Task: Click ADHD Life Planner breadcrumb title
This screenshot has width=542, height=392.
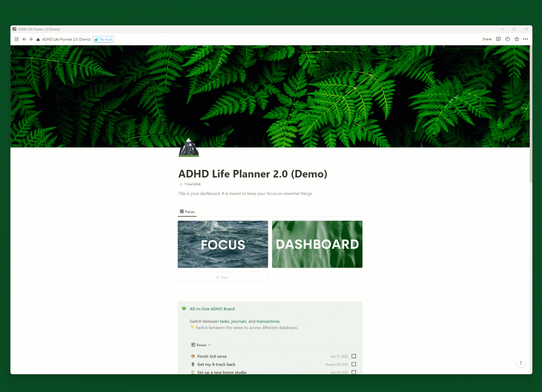Action: [66, 39]
